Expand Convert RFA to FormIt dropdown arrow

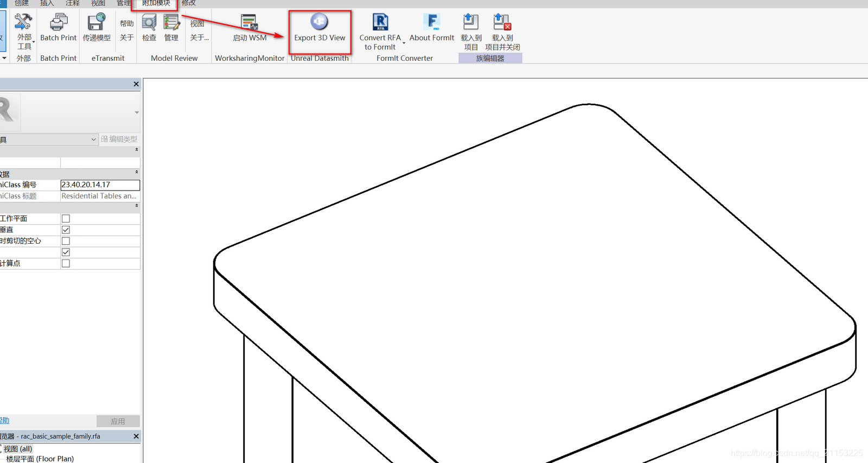click(404, 43)
